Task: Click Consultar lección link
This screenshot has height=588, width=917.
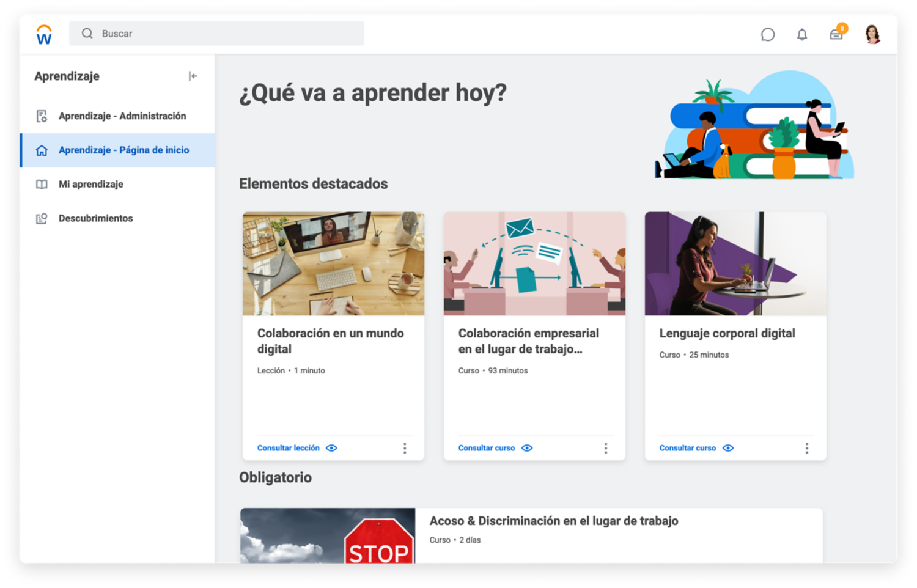Action: (x=289, y=448)
